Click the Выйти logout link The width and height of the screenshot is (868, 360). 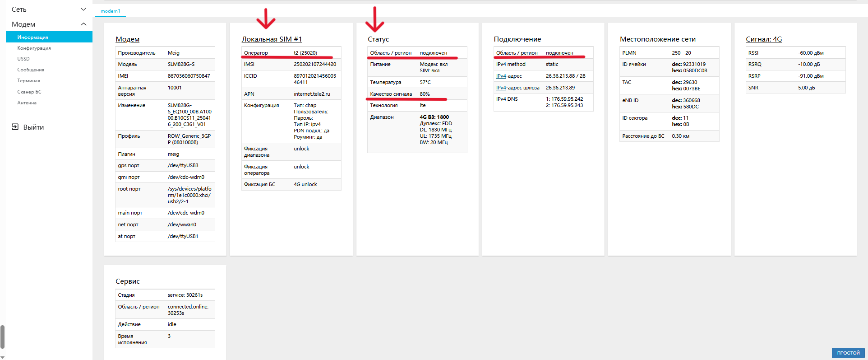[33, 127]
